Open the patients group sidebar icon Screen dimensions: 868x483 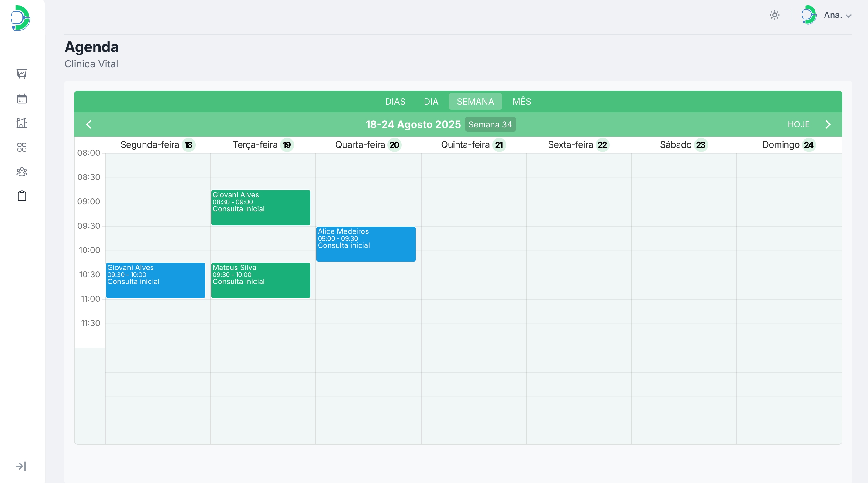tap(22, 172)
